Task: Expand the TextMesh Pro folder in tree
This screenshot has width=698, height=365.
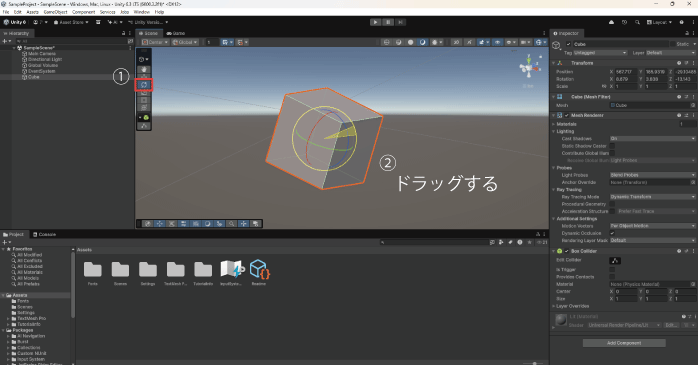Action: point(8,319)
